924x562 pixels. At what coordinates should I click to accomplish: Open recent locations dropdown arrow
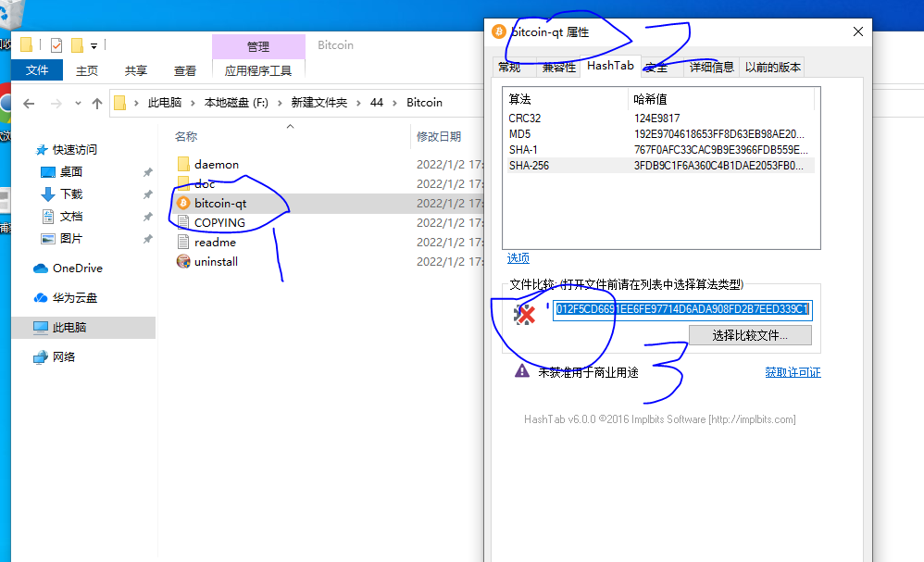(78, 104)
